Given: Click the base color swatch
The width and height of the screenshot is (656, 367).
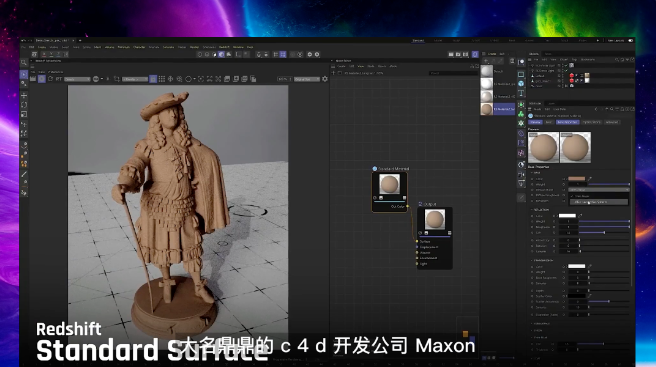Looking at the screenshot, I should [577, 179].
